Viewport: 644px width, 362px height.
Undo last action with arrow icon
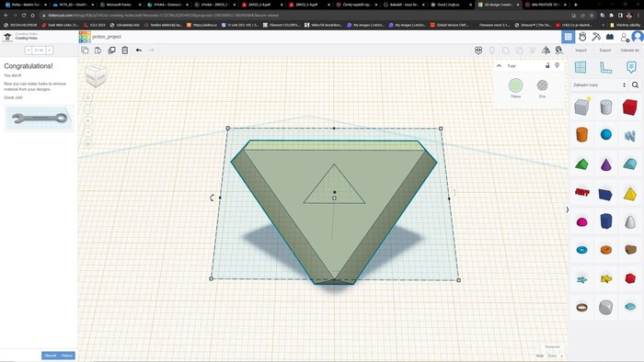click(x=139, y=50)
